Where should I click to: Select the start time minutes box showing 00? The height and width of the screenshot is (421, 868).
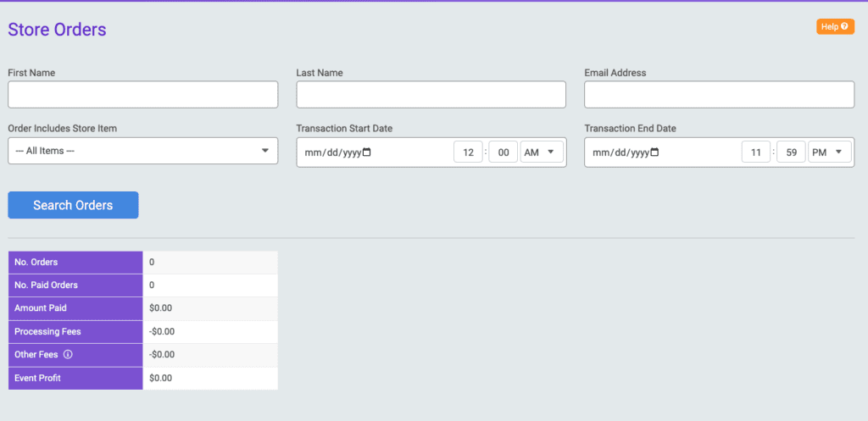click(x=504, y=152)
